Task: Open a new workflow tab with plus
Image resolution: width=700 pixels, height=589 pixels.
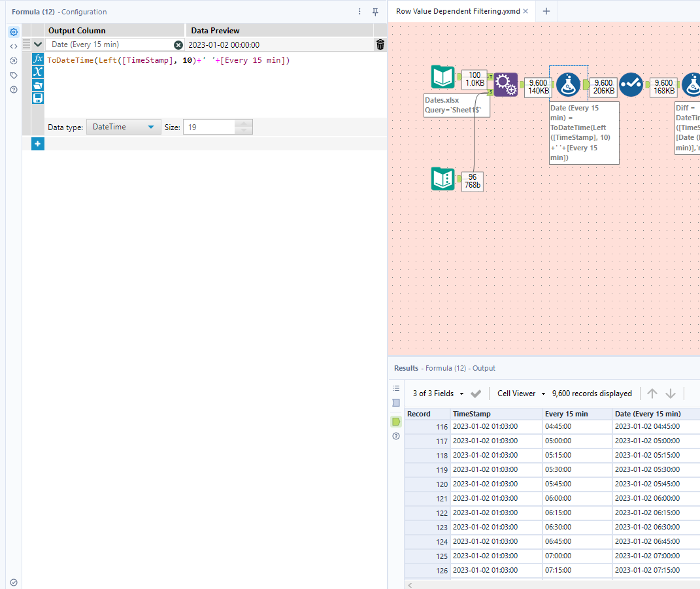Action: pos(546,11)
